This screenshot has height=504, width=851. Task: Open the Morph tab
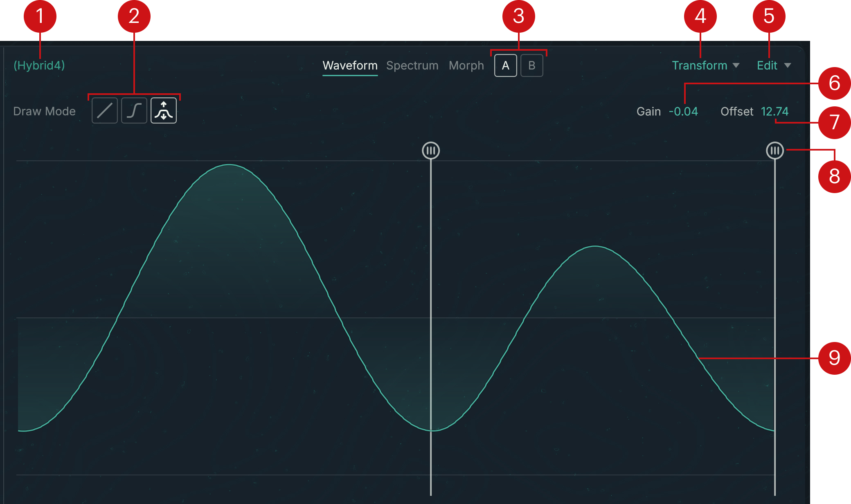(466, 65)
